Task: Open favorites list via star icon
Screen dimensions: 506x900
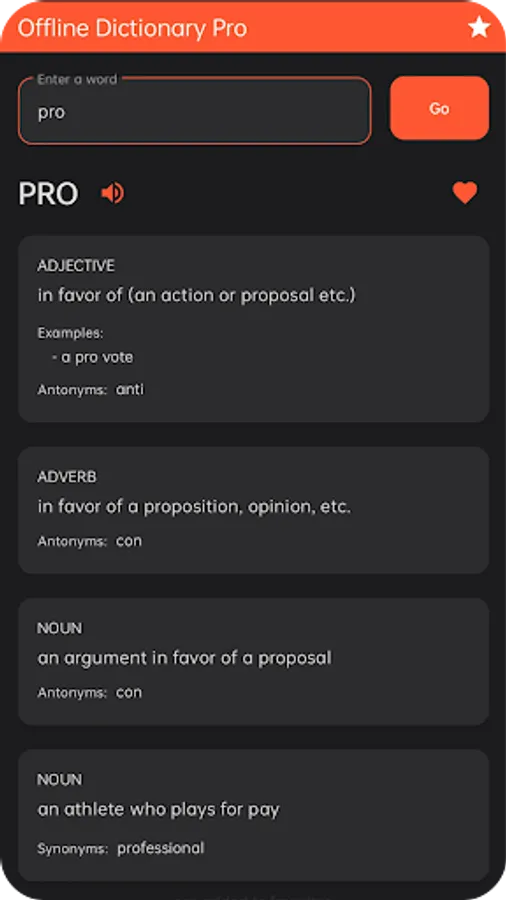Action: 478,27
